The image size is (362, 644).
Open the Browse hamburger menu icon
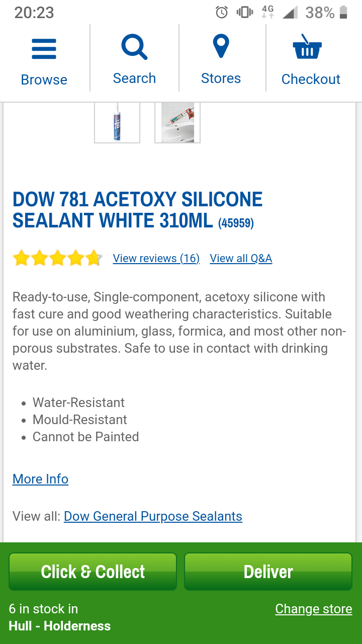click(x=44, y=49)
